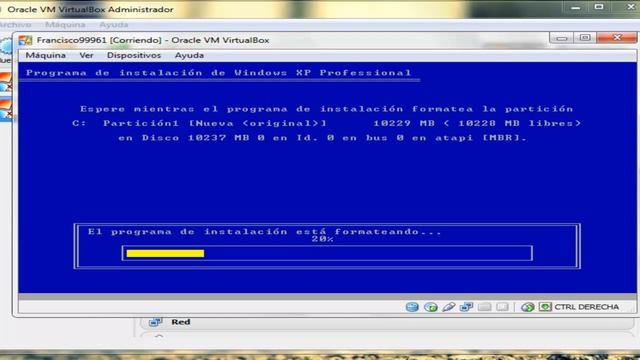This screenshot has width=640, height=360.
Task: Click the CTRL DERECHA host key label
Action: [587, 307]
